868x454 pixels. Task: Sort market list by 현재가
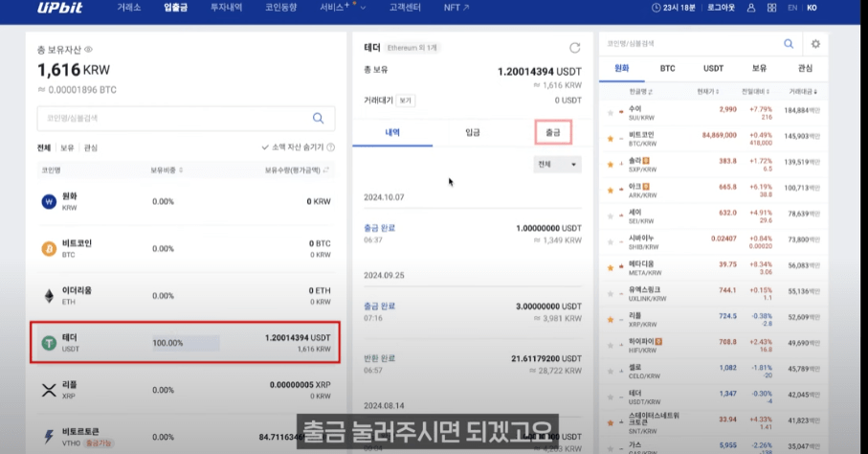pos(708,91)
